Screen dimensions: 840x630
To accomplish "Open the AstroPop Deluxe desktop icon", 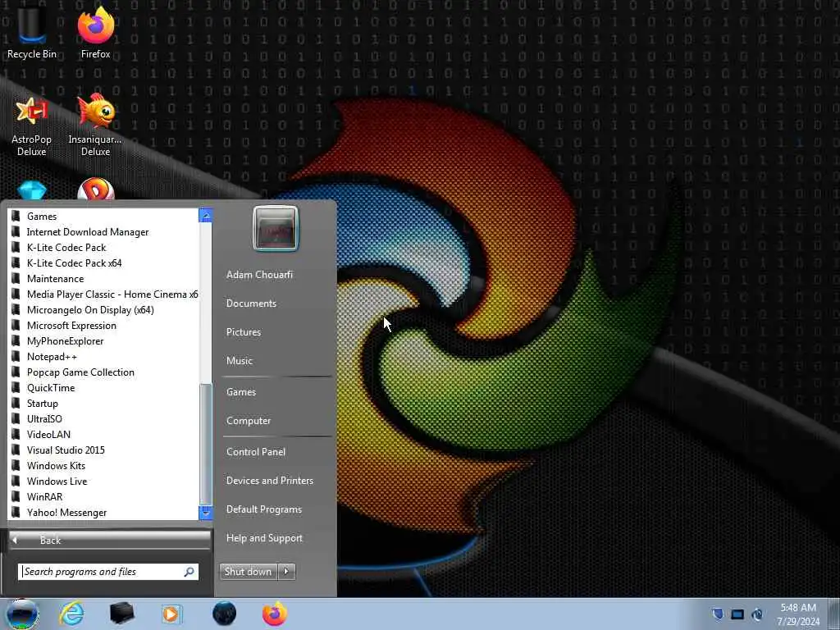I will (32, 126).
